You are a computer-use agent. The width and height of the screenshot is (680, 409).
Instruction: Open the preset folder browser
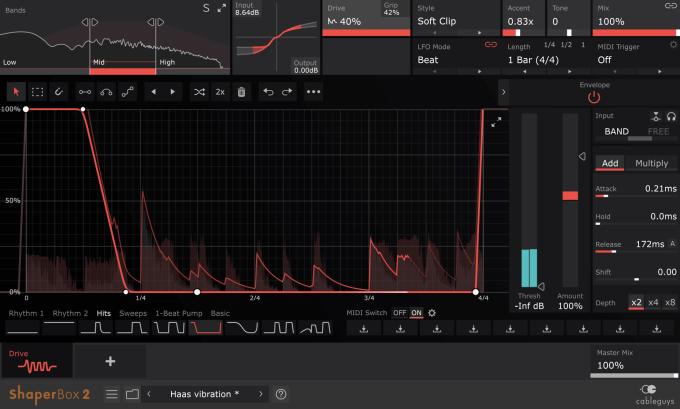[132, 394]
